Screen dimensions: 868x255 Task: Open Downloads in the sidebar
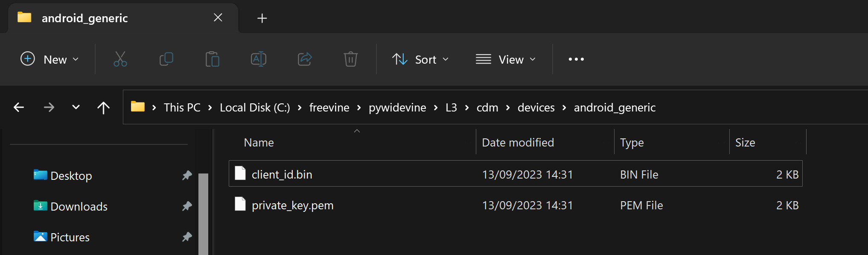[x=79, y=206]
